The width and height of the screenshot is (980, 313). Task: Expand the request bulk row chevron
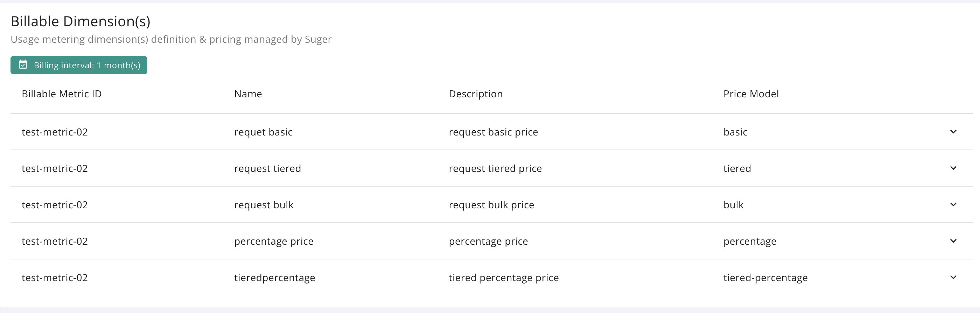coord(953,204)
